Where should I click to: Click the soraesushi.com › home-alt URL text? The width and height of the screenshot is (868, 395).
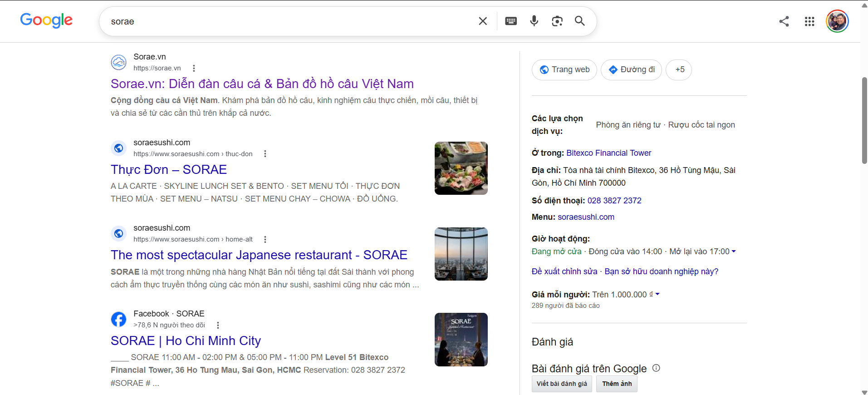[193, 239]
